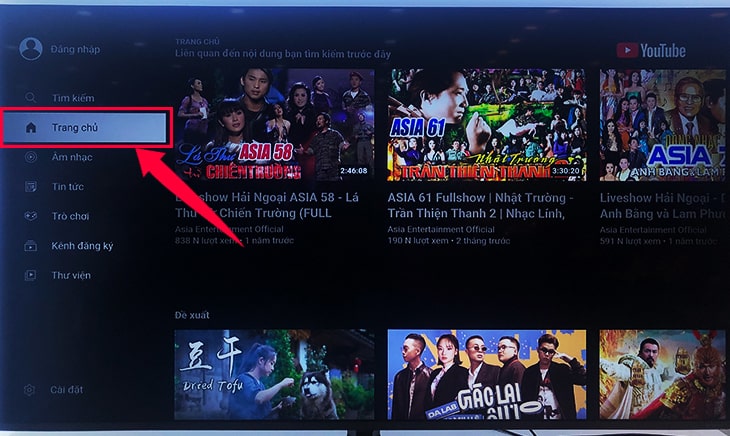
Task: Click the Âm nhạc music icon
Action: click(x=31, y=157)
